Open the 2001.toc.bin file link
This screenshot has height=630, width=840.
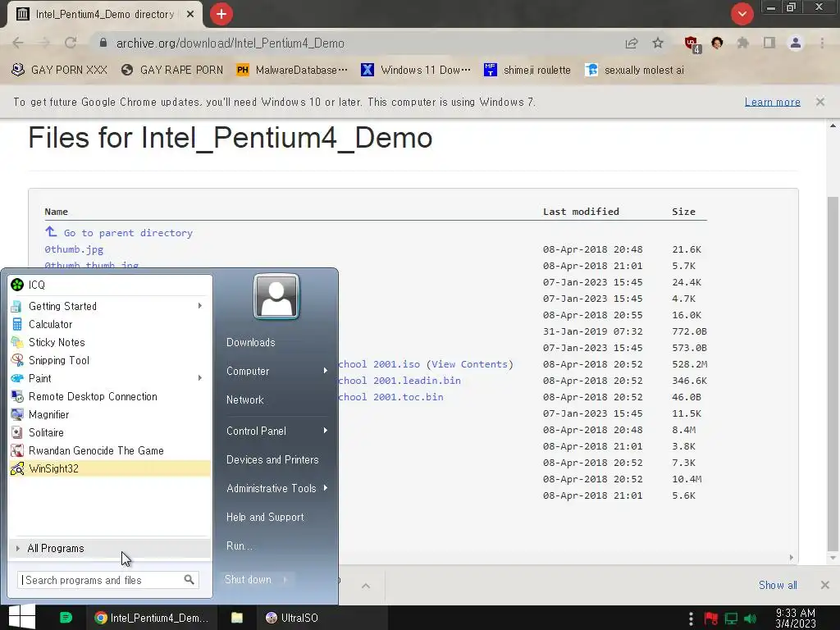tap(391, 397)
